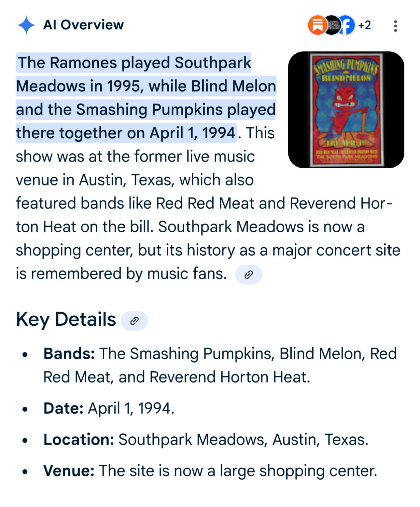Click 'April 1, 1994' in the highlighted summary

pos(192,133)
